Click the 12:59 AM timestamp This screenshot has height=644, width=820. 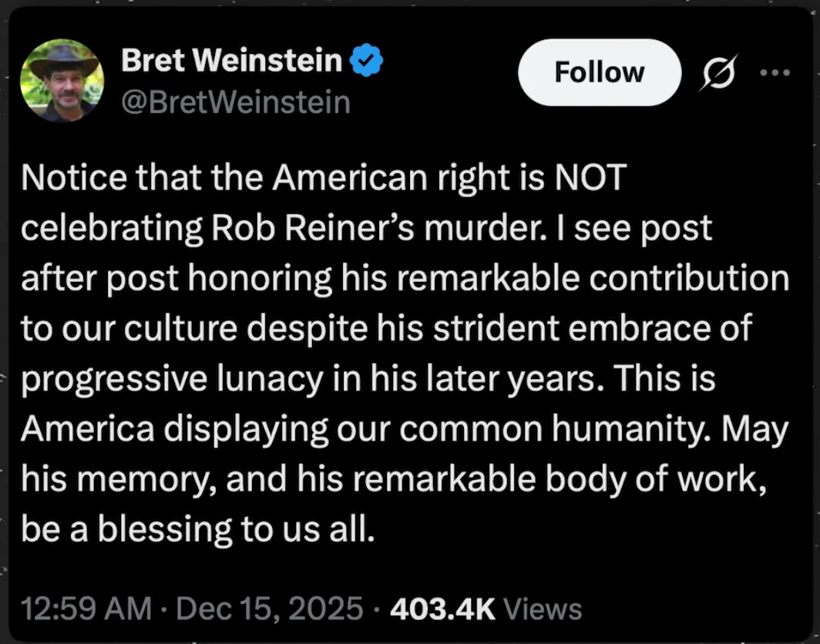86,609
